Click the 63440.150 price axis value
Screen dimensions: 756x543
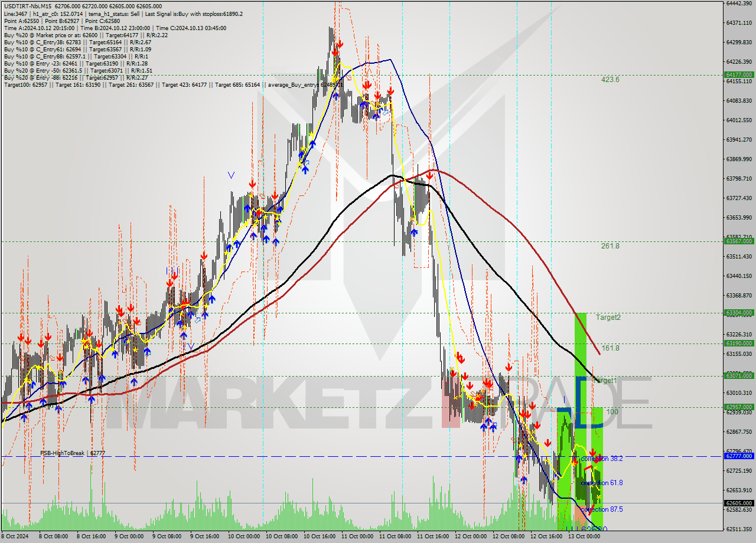pos(738,276)
